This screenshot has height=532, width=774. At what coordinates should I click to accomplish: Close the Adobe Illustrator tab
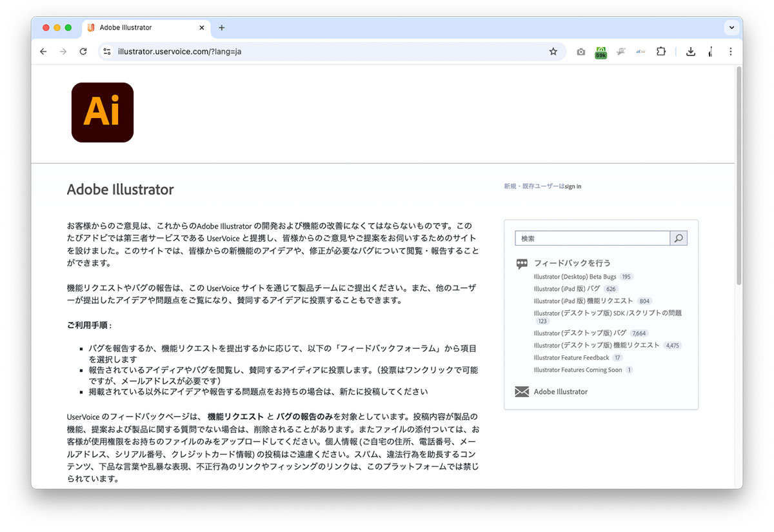coord(202,28)
